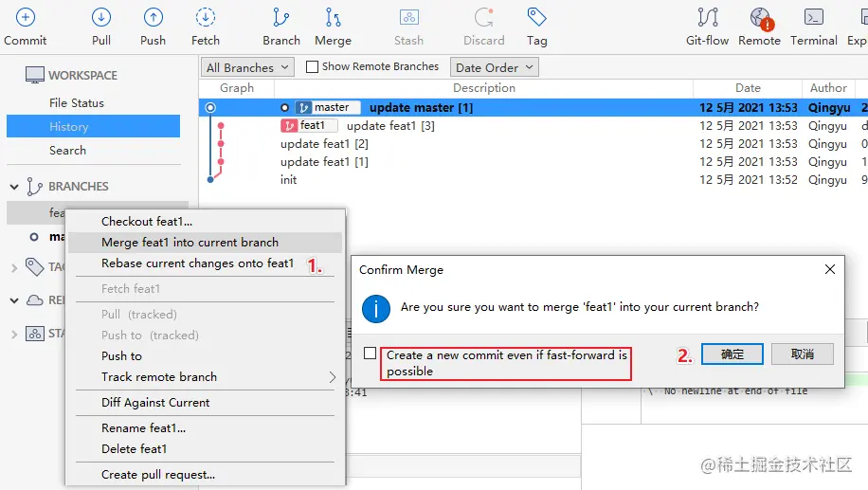Select the STASHES section icon

pos(34,334)
